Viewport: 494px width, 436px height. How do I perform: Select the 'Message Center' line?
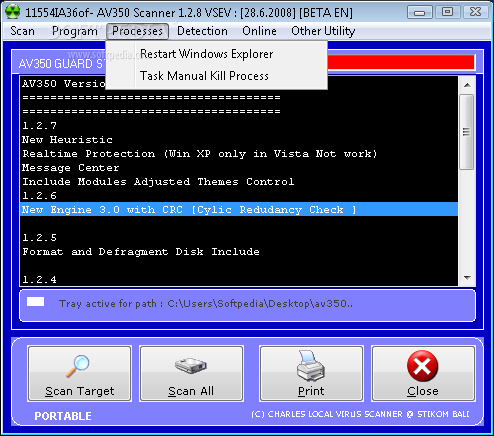click(239, 167)
